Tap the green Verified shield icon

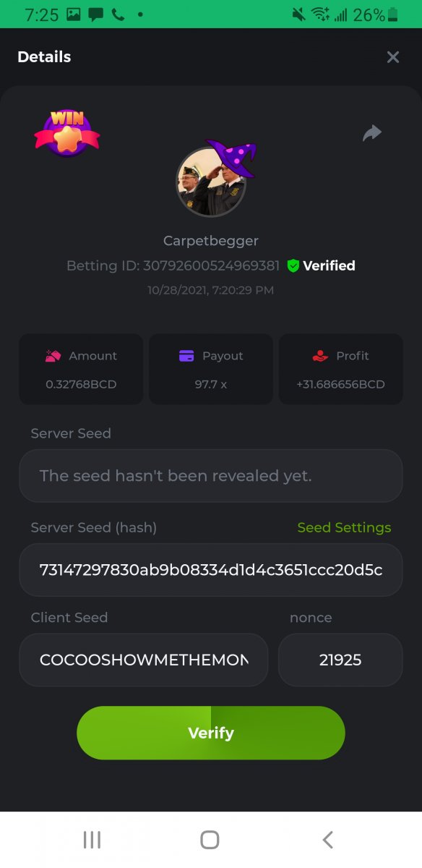(x=293, y=265)
